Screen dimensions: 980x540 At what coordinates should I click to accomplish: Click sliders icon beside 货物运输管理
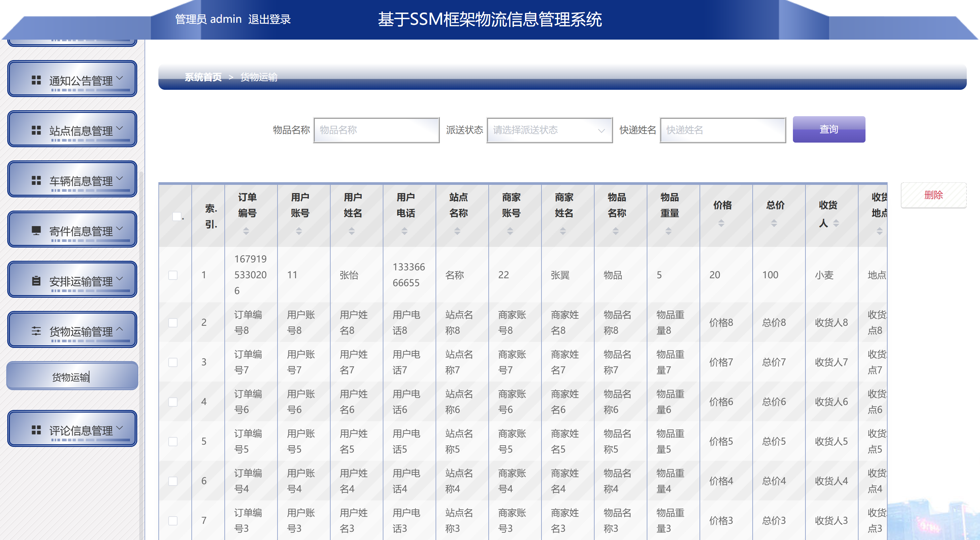[x=36, y=331]
